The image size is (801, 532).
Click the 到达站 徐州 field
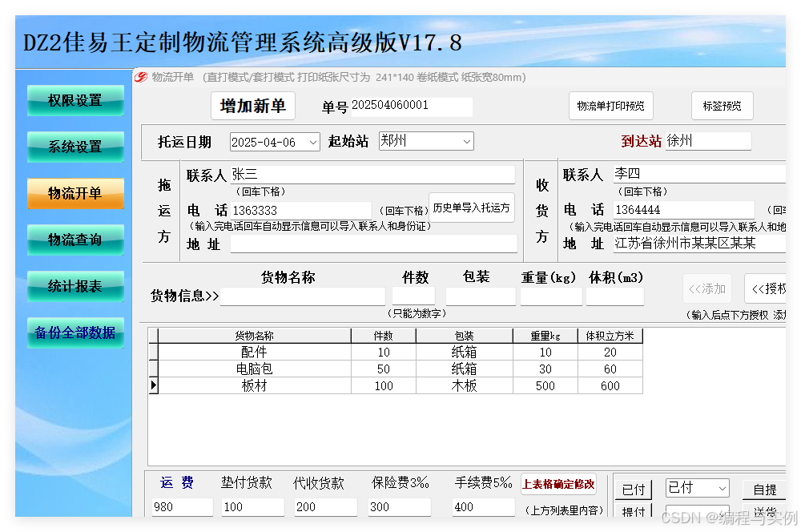(709, 140)
